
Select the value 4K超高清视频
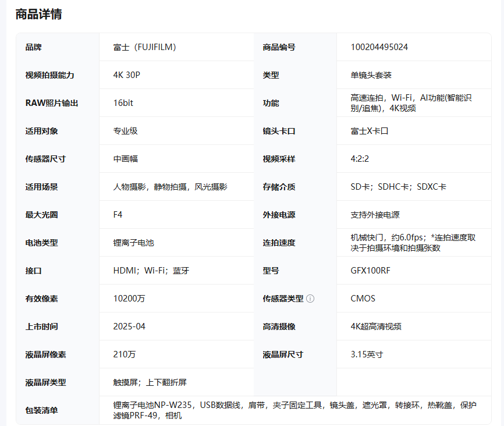pos(376,327)
